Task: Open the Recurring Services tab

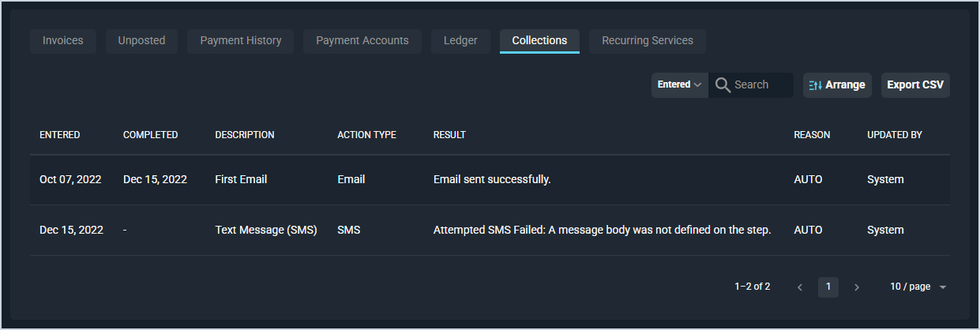Action: tap(648, 41)
